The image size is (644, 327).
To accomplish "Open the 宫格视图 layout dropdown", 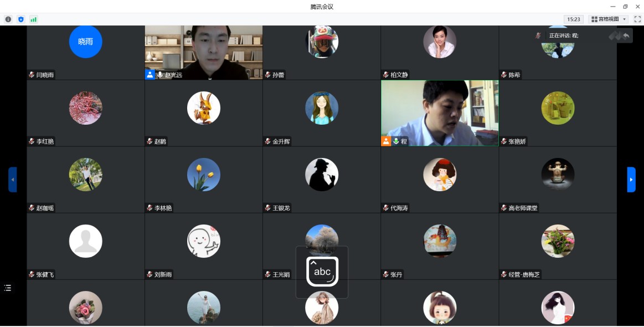I will coord(609,19).
